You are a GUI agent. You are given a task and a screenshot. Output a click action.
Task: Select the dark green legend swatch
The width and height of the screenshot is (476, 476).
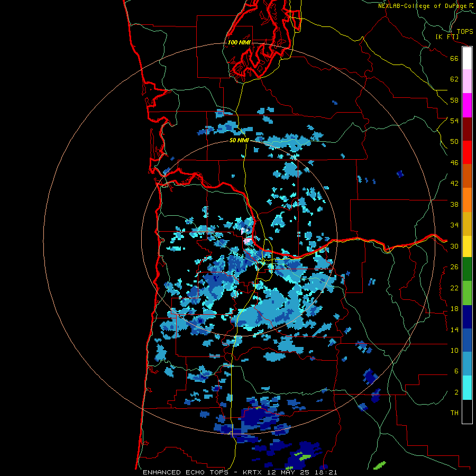pyautogui.click(x=467, y=269)
